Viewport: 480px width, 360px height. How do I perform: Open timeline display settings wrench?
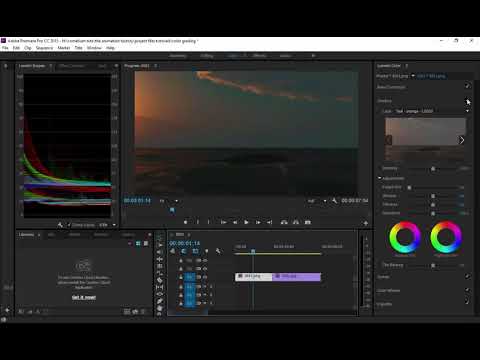click(218, 251)
